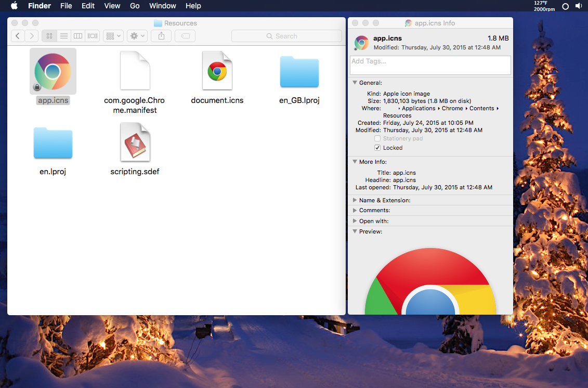Click the app.icns Info title proxy icon
The height and width of the screenshot is (388, 588).
click(408, 23)
